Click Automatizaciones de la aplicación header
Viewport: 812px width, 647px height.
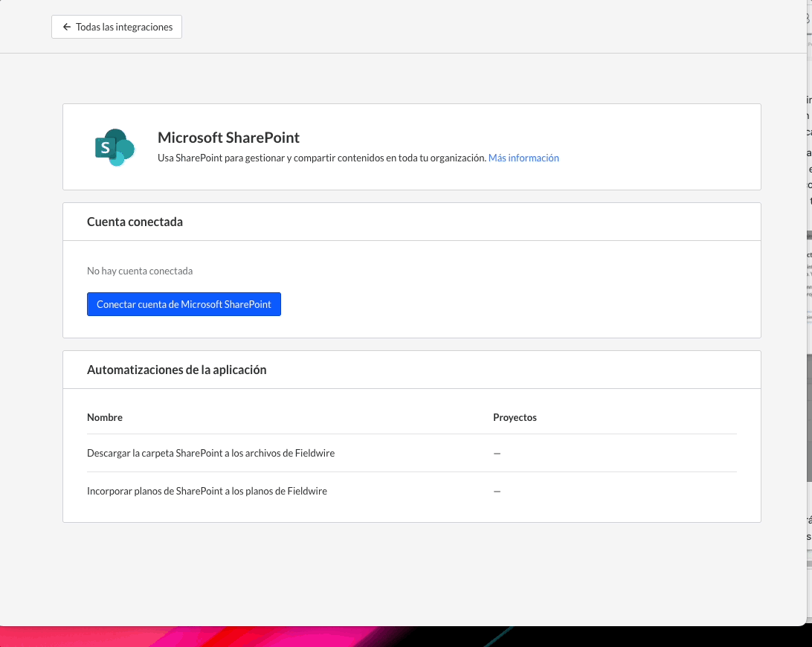tap(176, 370)
